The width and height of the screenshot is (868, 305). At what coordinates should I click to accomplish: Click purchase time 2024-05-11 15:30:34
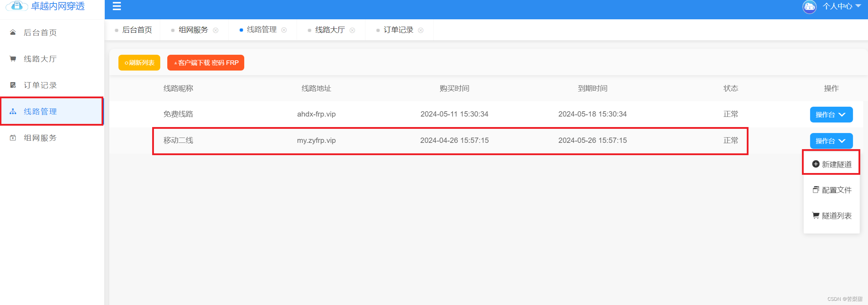(x=454, y=114)
